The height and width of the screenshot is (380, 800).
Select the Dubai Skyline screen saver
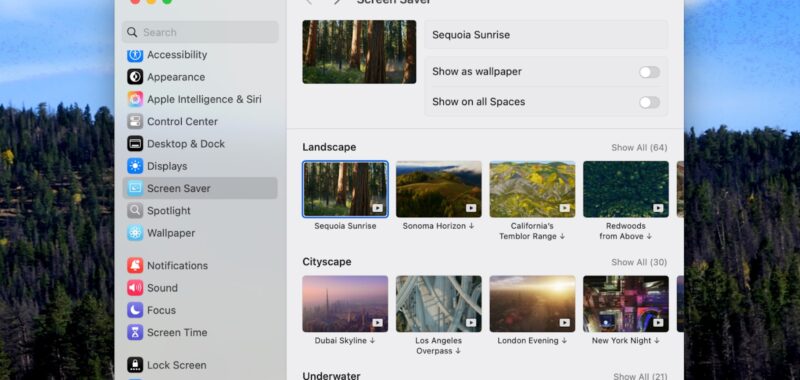(x=345, y=304)
